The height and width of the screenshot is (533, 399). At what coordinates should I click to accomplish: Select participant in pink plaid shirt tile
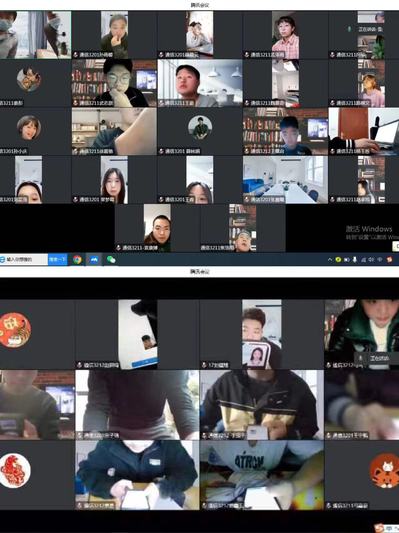(285, 35)
